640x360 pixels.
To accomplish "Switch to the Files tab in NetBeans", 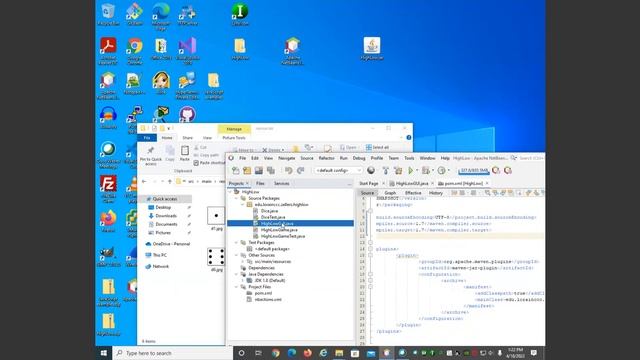I will tap(260, 184).
